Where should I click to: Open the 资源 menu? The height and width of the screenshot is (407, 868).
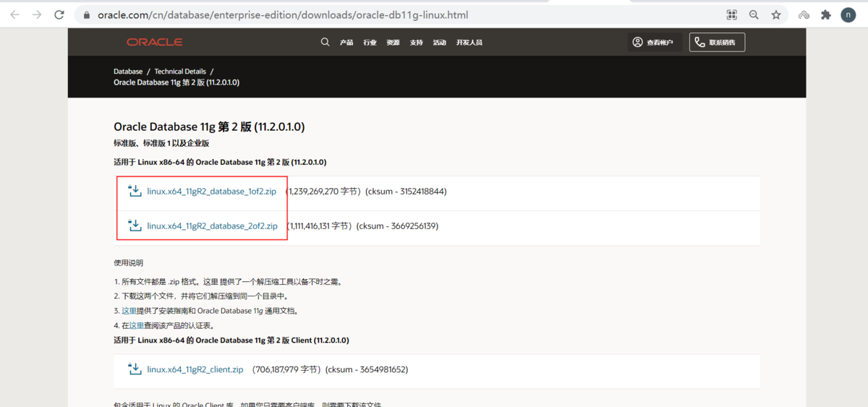tap(393, 43)
